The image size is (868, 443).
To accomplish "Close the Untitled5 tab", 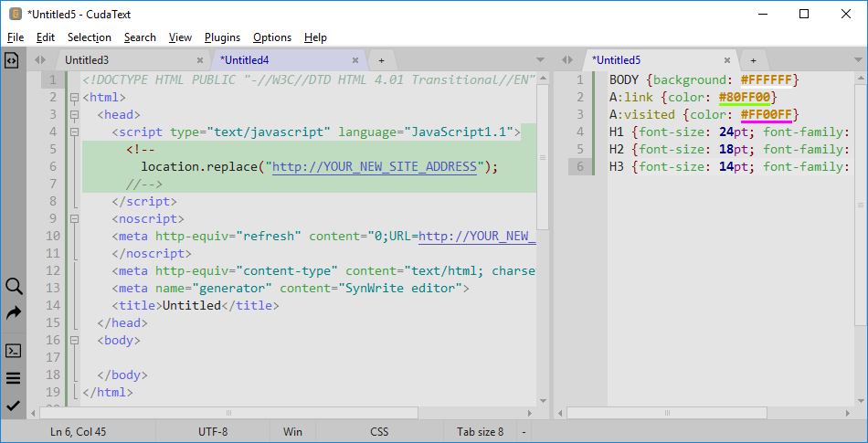I will [x=727, y=60].
